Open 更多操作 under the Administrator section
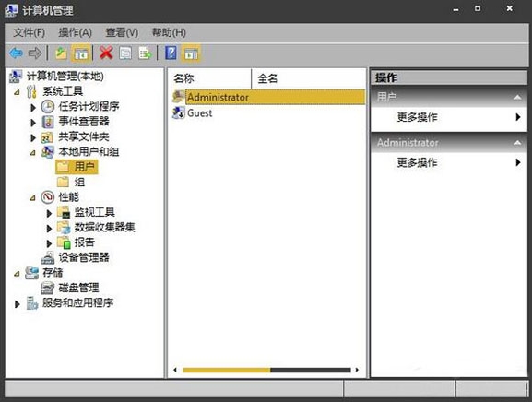This screenshot has width=532, height=402. (x=449, y=162)
